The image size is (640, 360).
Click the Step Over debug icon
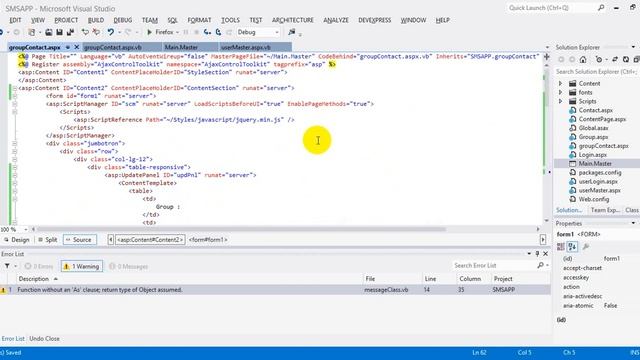pos(218,32)
